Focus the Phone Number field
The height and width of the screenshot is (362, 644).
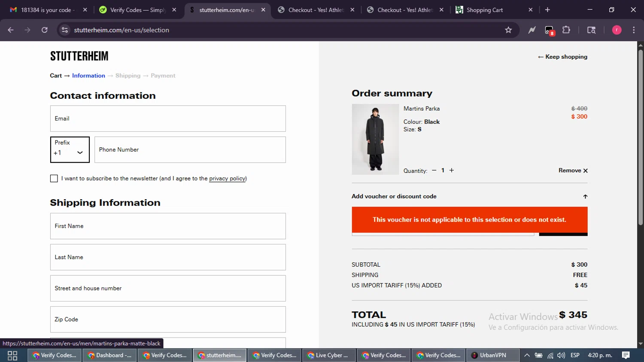(x=190, y=149)
